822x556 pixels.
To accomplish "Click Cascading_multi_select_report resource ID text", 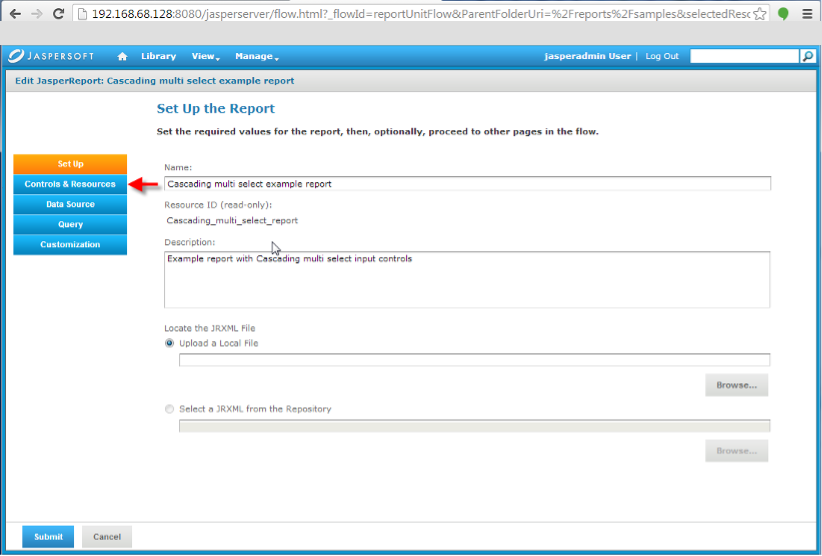I will pos(232,221).
